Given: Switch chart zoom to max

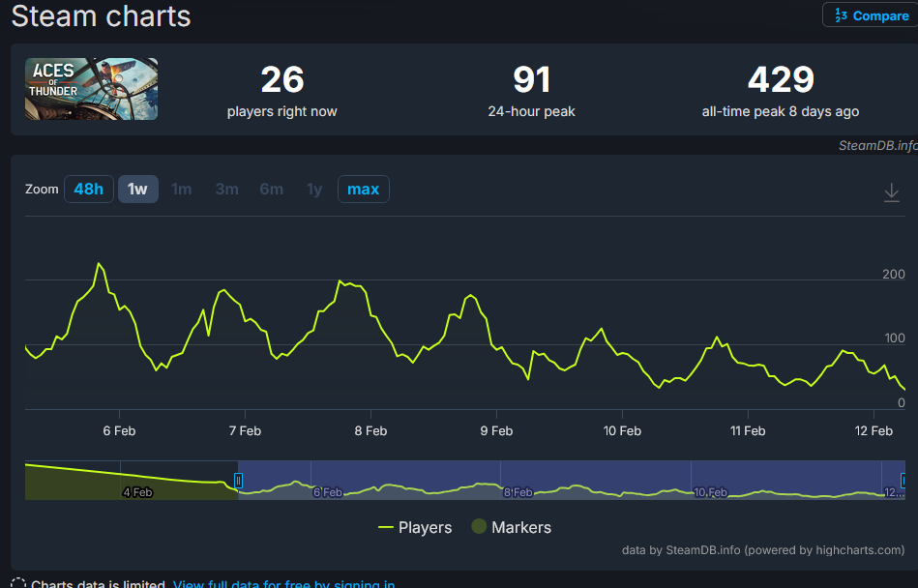Looking at the screenshot, I should tap(363, 189).
